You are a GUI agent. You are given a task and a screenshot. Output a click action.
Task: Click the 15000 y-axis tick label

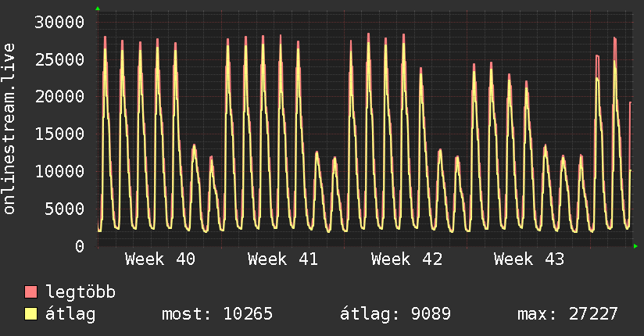pos(59,134)
